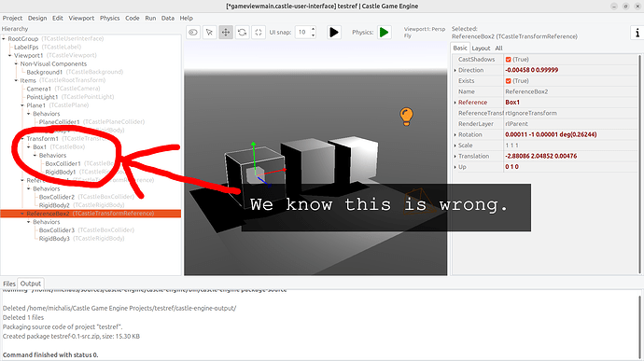Expand the Rotation property row
Screen dimensions: 644x361
[455, 134]
